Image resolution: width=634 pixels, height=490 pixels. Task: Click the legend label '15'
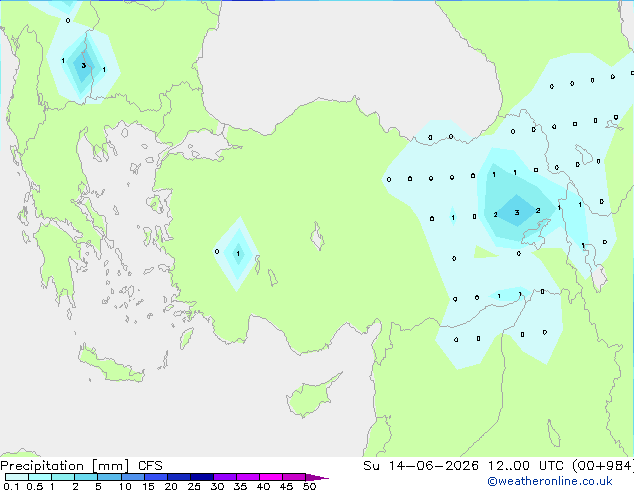[x=148, y=486]
